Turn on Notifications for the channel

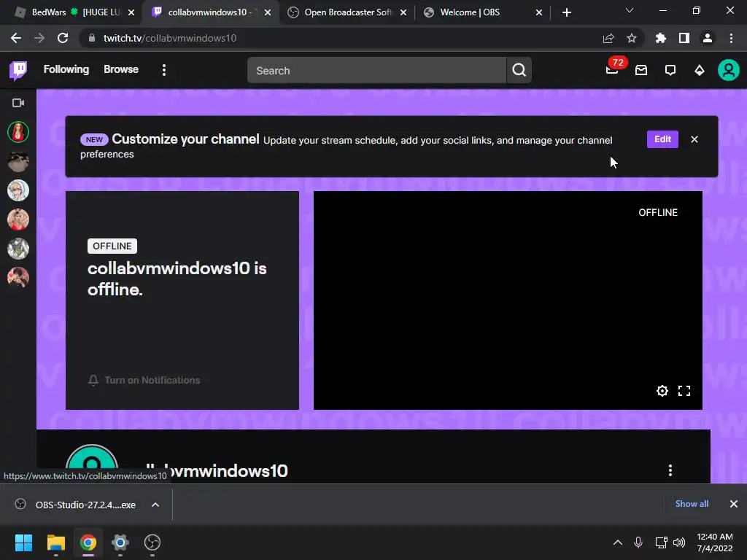144,380
